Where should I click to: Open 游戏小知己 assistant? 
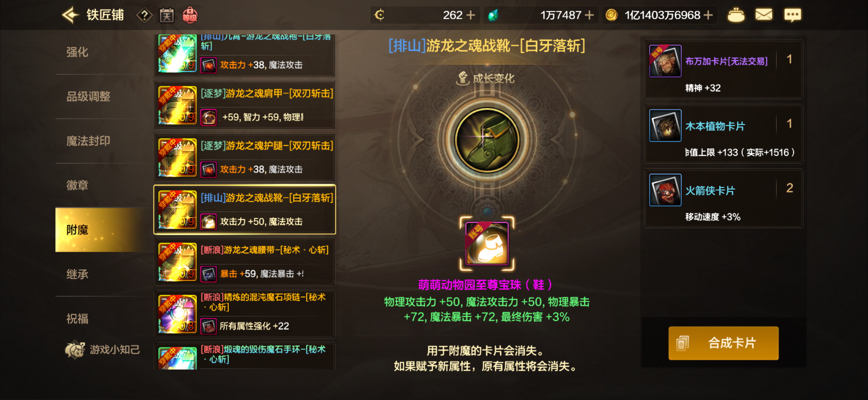click(102, 349)
